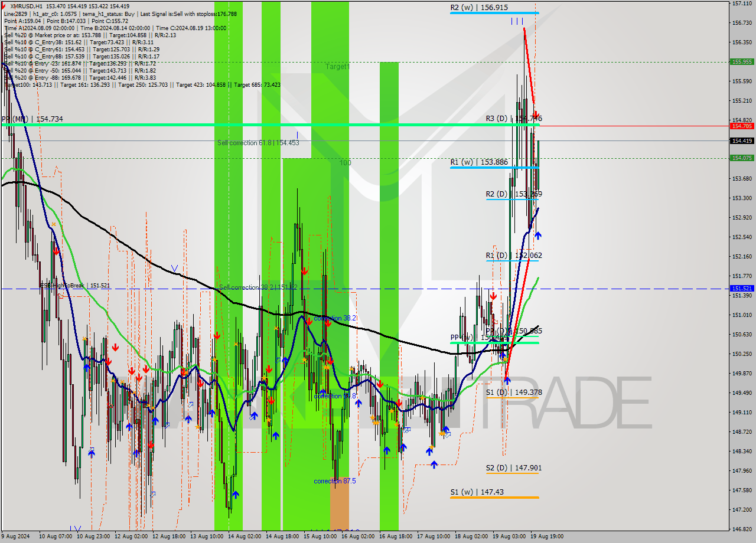The height and width of the screenshot is (543, 756).
Task: Click the 'C_Entry38: 151.62' sell line
Action: [x=79, y=42]
